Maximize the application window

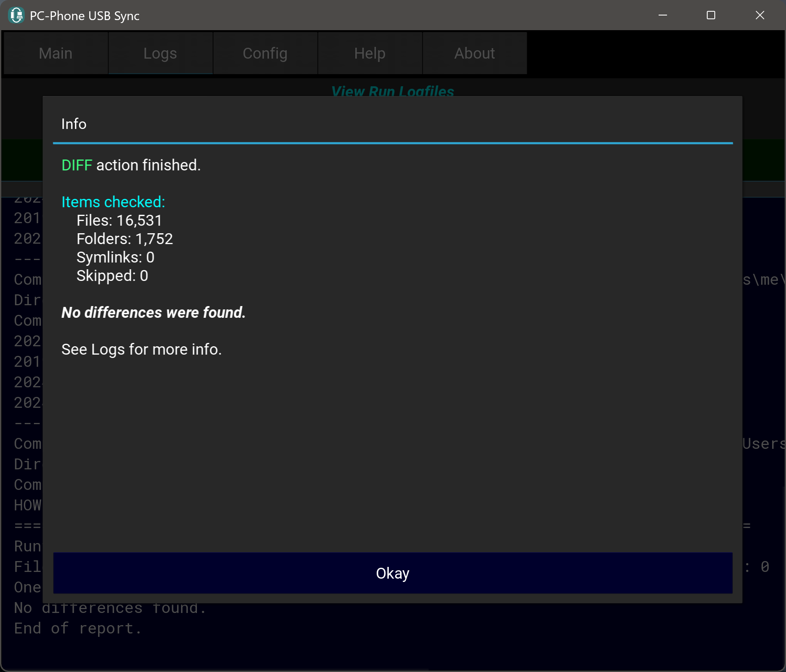coord(711,15)
